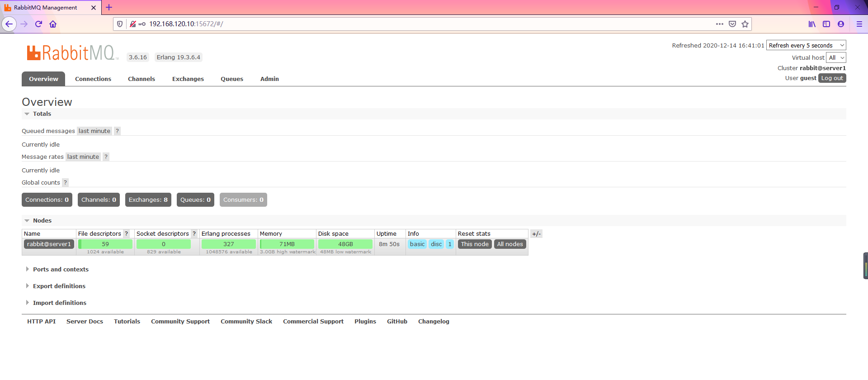Open the Refresh interval dropdown

click(806, 45)
